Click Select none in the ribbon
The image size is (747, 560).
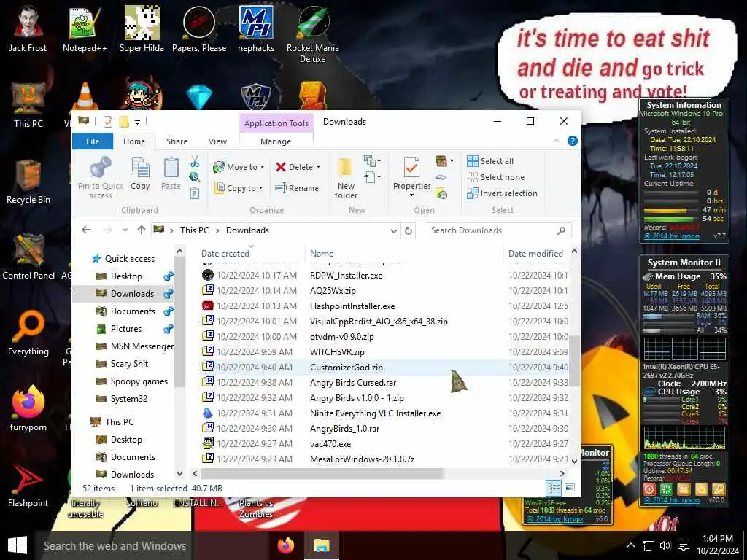[495, 177]
